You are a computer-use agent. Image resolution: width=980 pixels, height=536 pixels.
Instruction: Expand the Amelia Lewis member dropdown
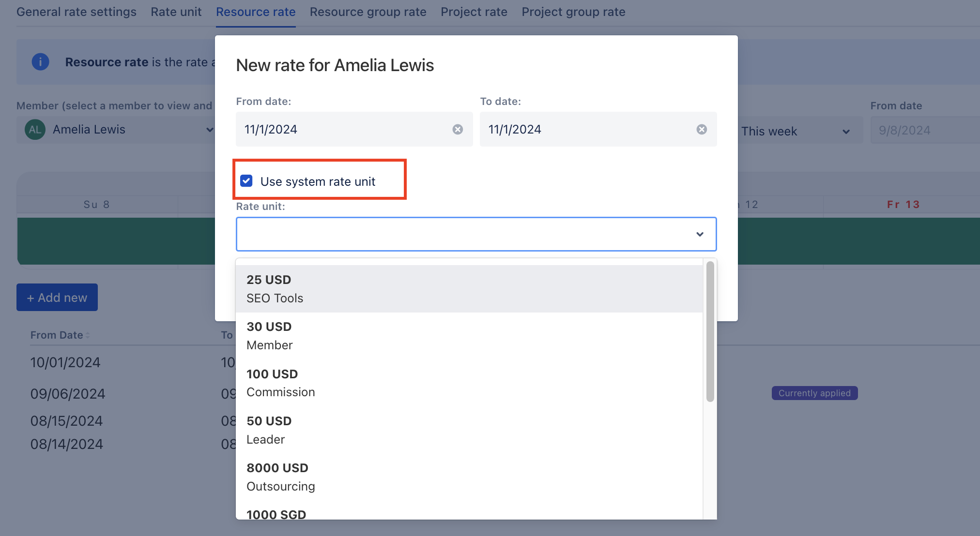tap(209, 130)
